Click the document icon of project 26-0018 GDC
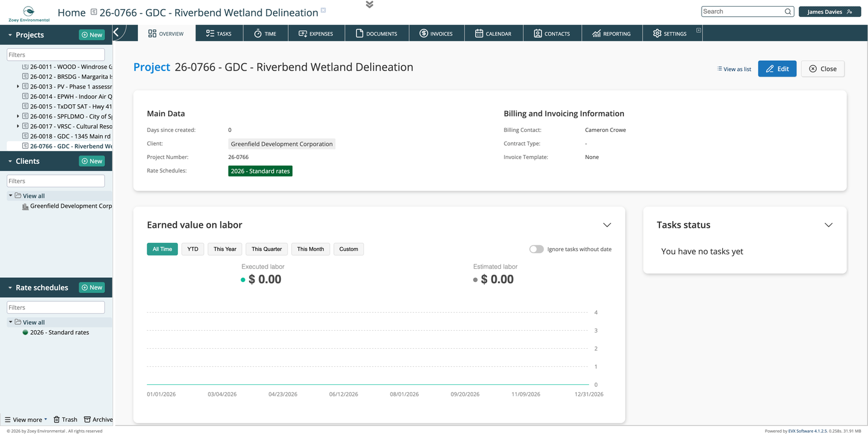The image size is (868, 435). pyautogui.click(x=25, y=136)
